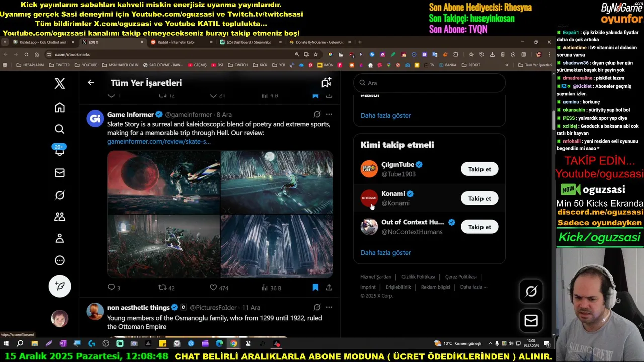Open the TWITTER bookmarks folder

pos(59,65)
